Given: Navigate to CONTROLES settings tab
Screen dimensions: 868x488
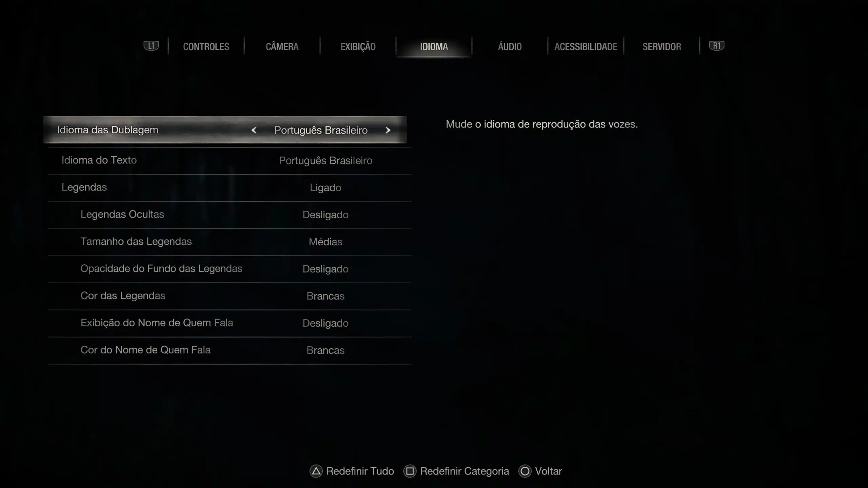Looking at the screenshot, I should pos(206,46).
